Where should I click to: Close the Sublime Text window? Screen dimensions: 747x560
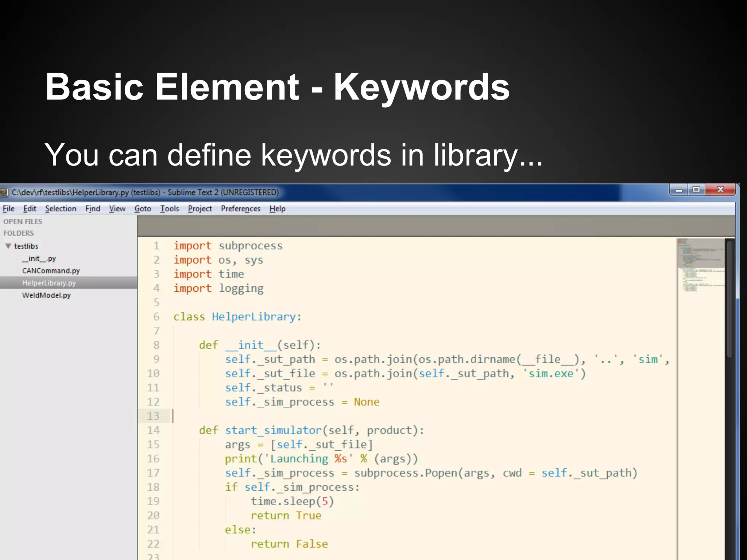pos(720,190)
